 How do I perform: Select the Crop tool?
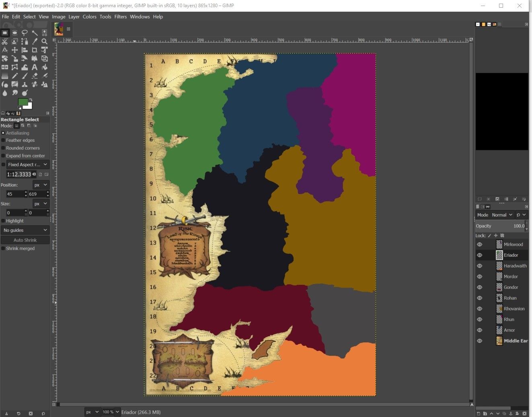[35, 50]
